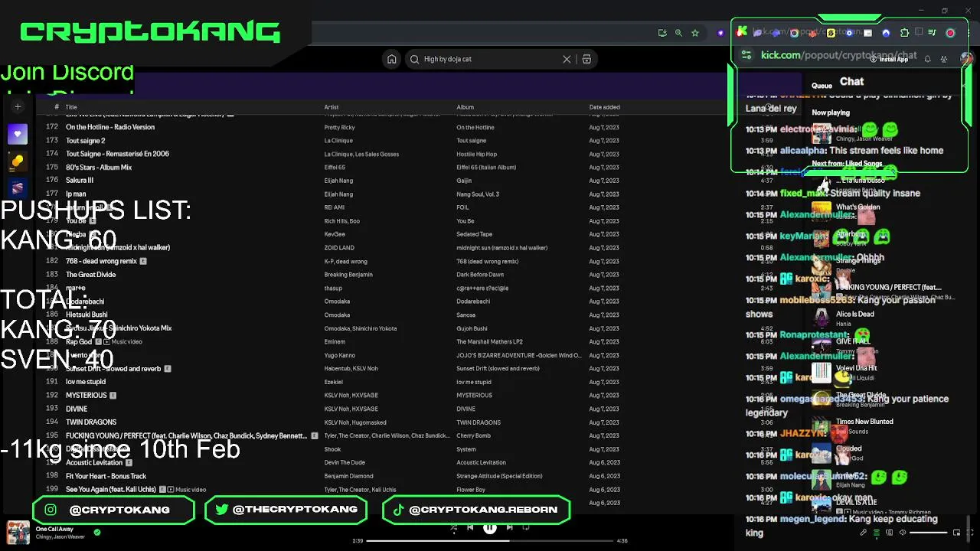Click the kick.com popout address bar
The width and height of the screenshot is (980, 551).
(x=838, y=55)
